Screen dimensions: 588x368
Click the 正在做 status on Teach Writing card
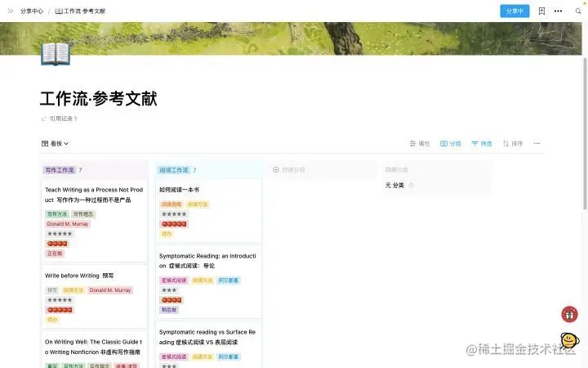55,254
